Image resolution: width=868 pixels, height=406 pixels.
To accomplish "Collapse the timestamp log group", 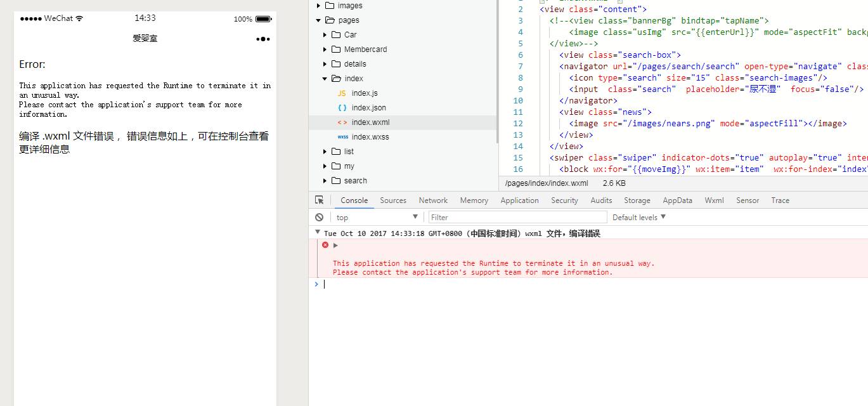I will point(318,233).
